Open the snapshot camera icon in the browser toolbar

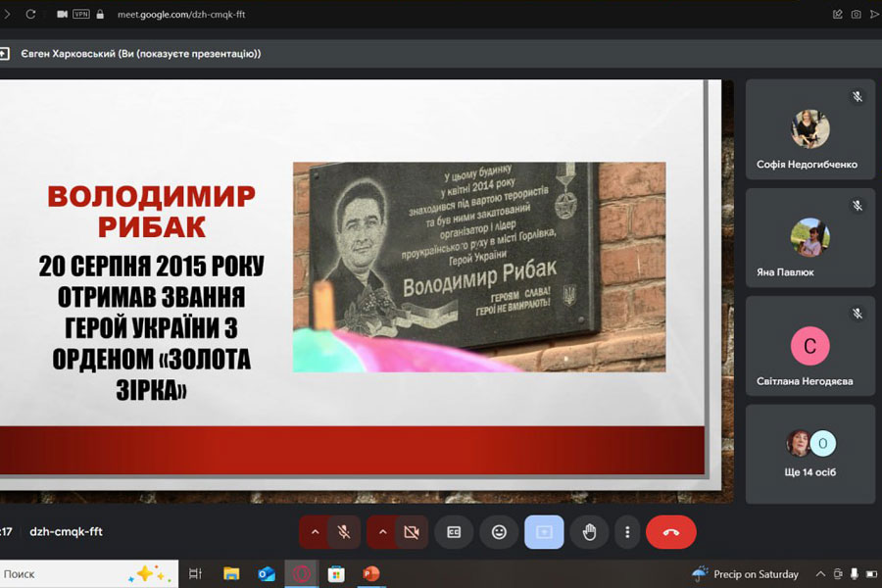(856, 14)
